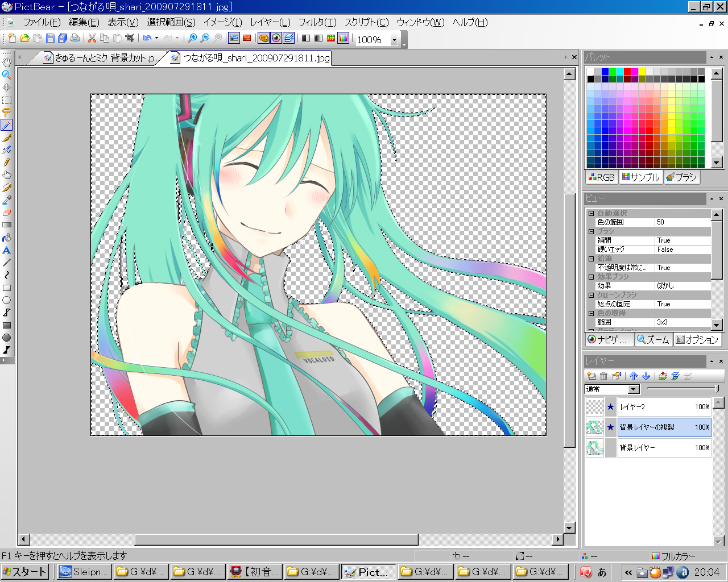Switch to the サンプル palette tab
The width and height of the screenshot is (728, 582).
[640, 177]
